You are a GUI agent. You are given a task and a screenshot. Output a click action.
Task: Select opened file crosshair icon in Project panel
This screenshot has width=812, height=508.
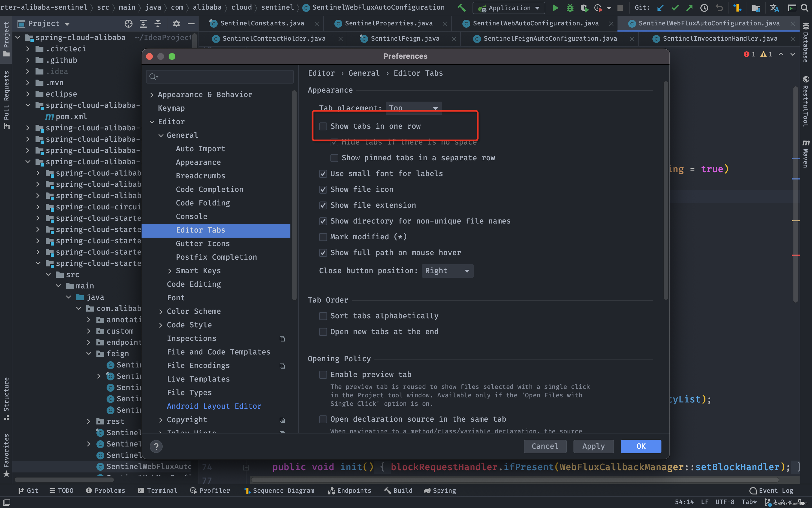(129, 23)
